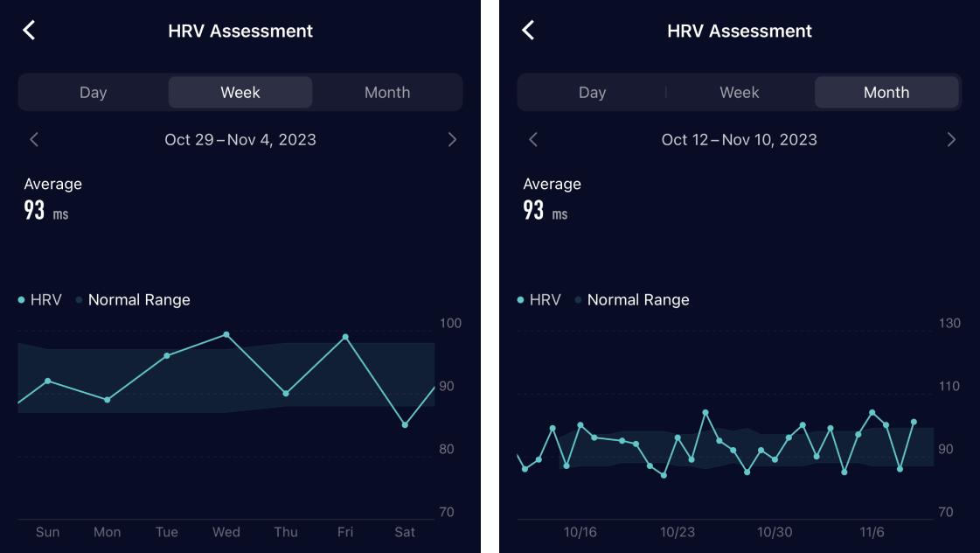Tap Normal Range legend in monthly chart
980x553 pixels.
(637, 300)
